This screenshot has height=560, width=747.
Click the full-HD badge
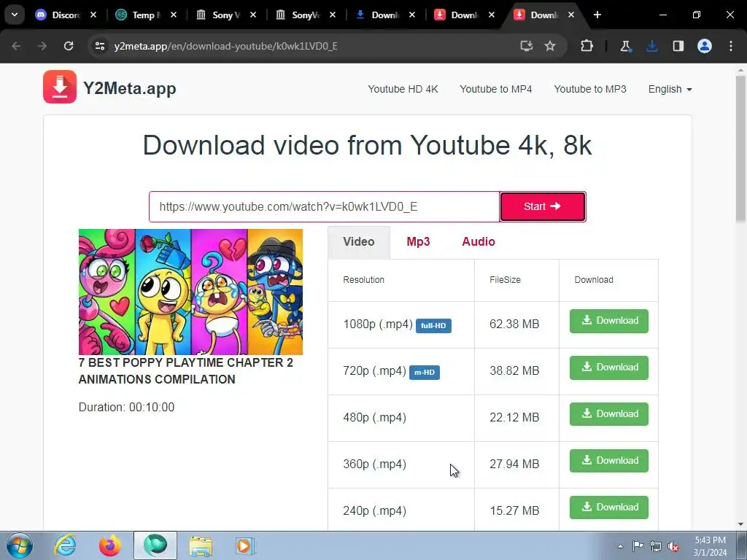[x=433, y=326]
